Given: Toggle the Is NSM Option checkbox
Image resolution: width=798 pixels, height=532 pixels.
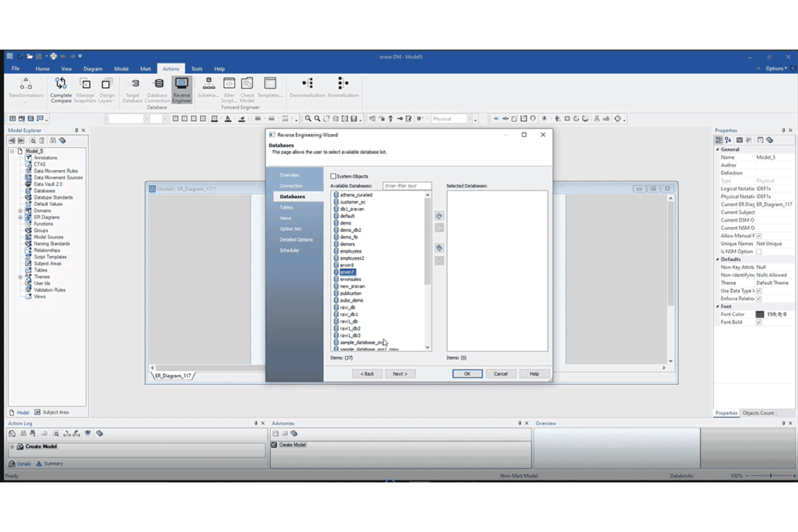Looking at the screenshot, I should (759, 252).
